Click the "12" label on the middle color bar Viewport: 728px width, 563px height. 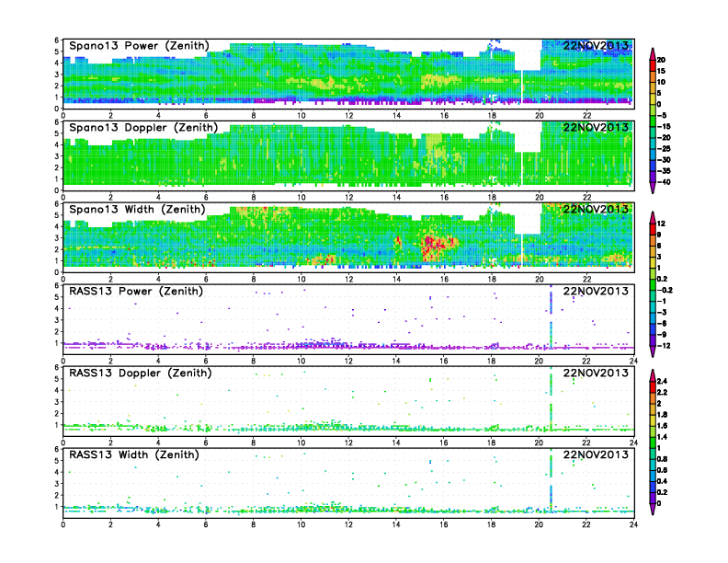[661, 224]
